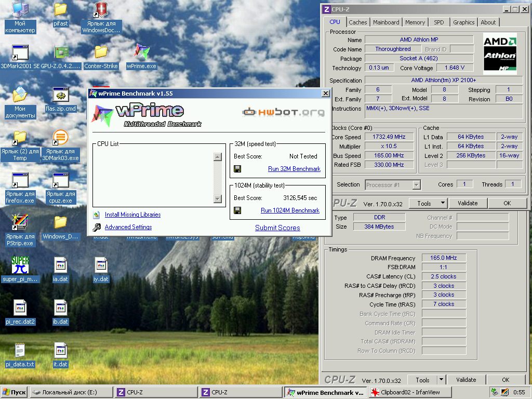Viewport: 532px width, 399px height.
Task: Switch to the About tab in CPU-Z
Action: 488,22
